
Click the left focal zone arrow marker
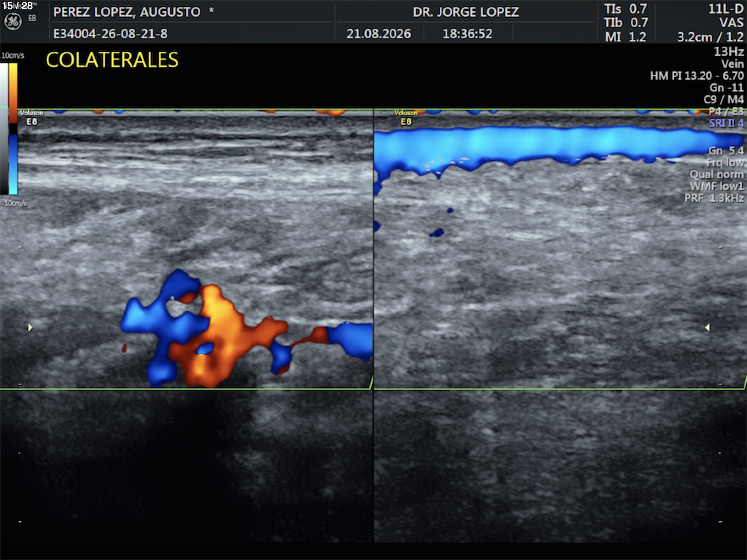pos(30,328)
